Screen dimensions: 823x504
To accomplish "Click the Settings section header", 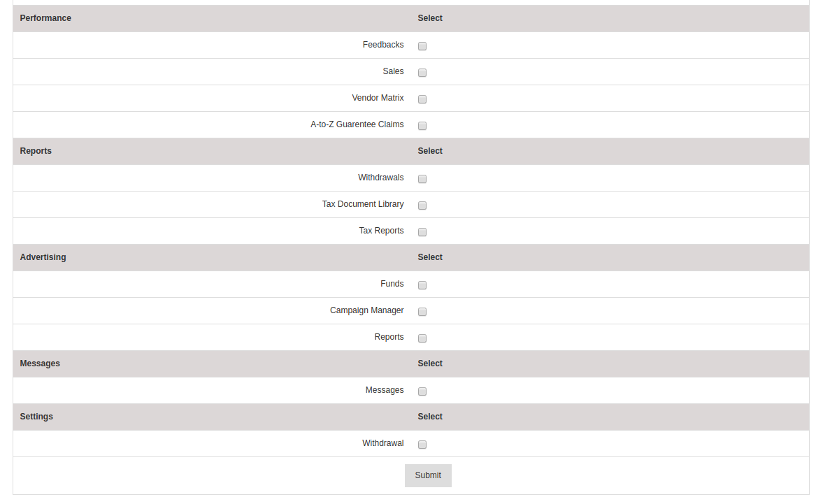I will (x=36, y=417).
